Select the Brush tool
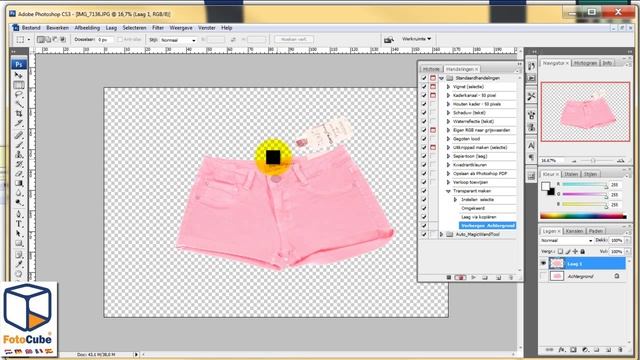The image size is (640, 360). point(18,145)
